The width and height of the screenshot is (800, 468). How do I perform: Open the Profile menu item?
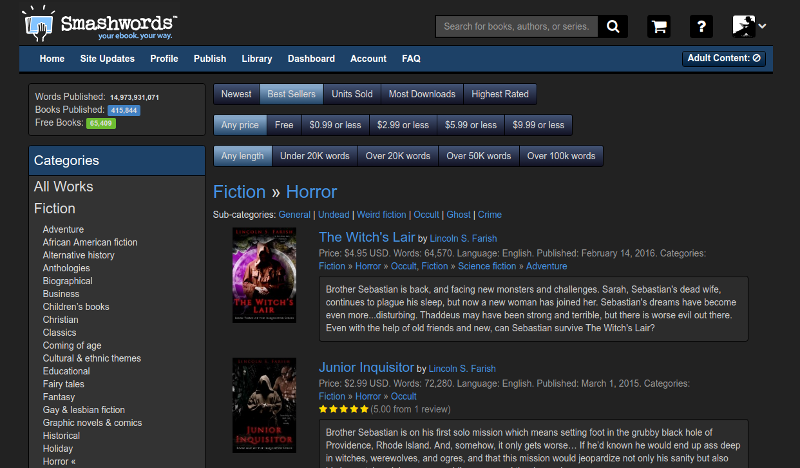coord(164,59)
